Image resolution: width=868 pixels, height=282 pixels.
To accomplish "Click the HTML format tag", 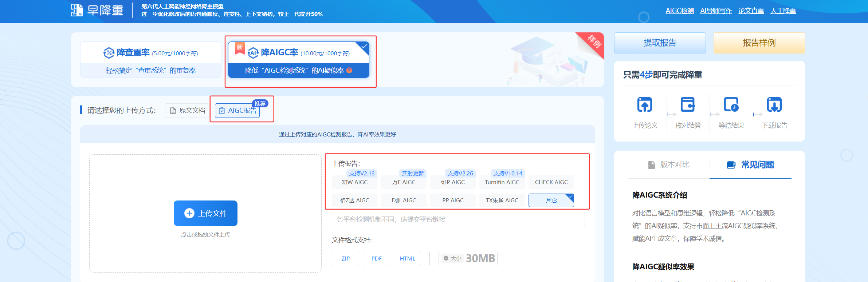I will tap(407, 259).
